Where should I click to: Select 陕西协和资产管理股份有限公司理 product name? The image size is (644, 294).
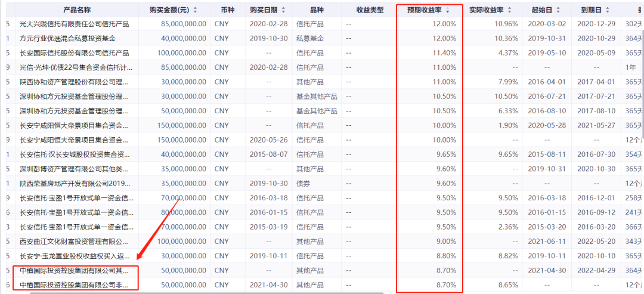[74, 82]
